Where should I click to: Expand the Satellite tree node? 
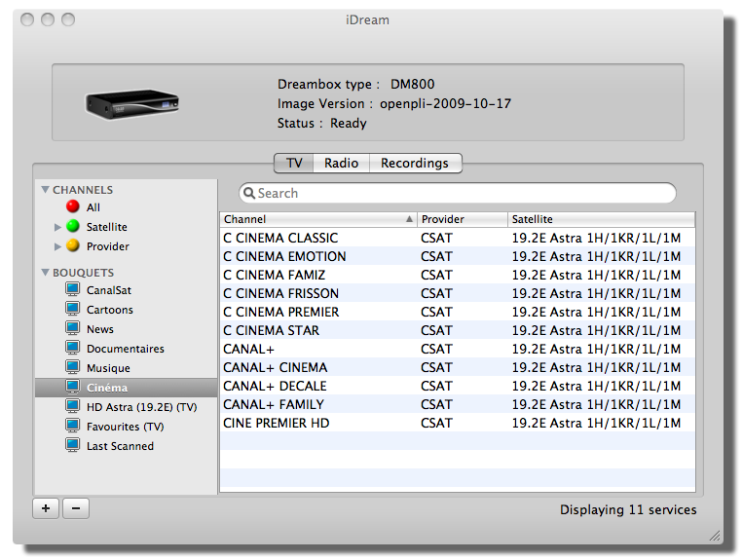tap(57, 227)
